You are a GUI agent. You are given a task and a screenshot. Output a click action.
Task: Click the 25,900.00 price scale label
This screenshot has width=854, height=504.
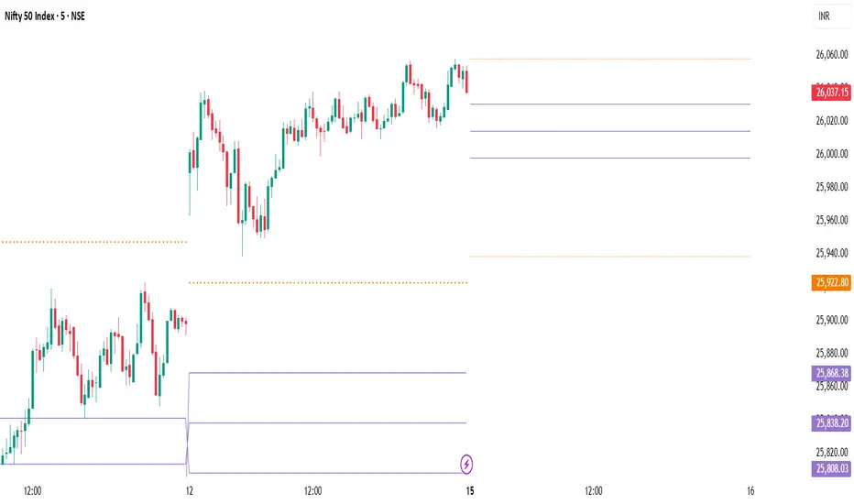click(829, 320)
